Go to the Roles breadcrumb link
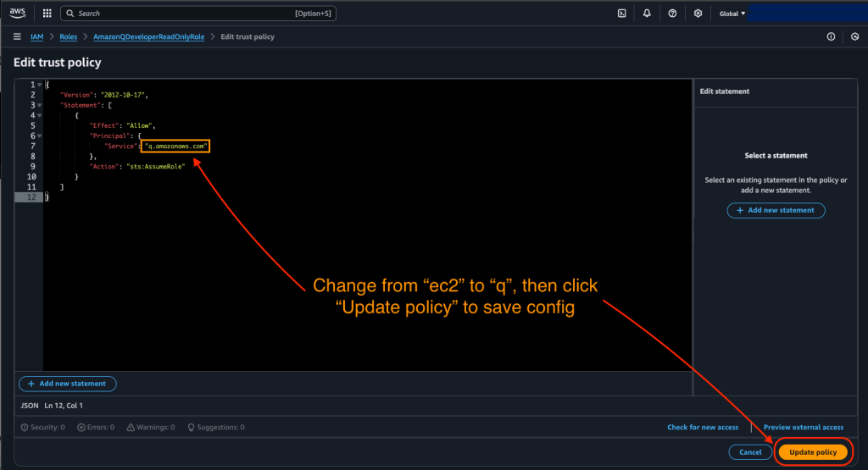This screenshot has height=470, width=868. coord(68,36)
